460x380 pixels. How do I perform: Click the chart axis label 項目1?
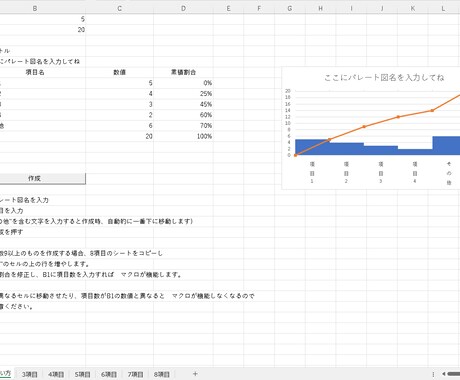tap(312, 172)
